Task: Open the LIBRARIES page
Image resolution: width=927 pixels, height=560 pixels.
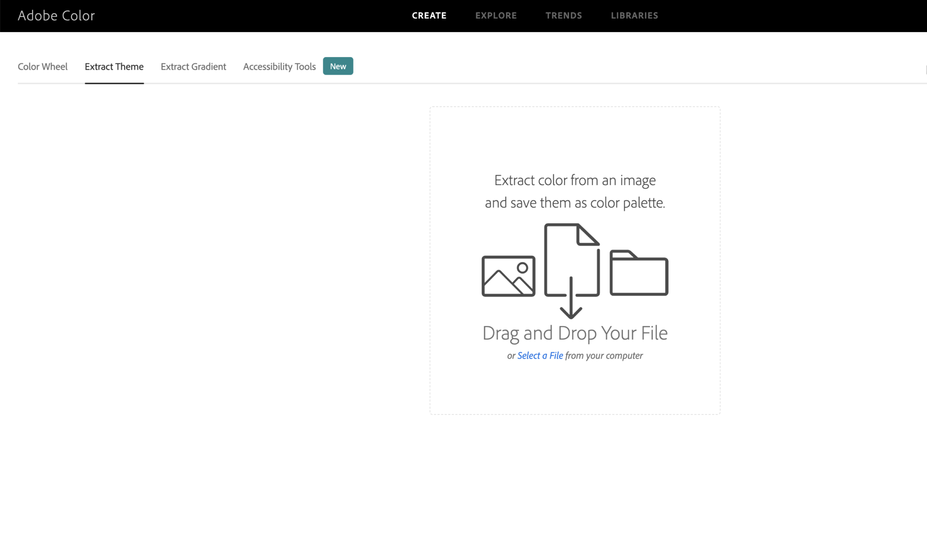Action: pos(634,15)
